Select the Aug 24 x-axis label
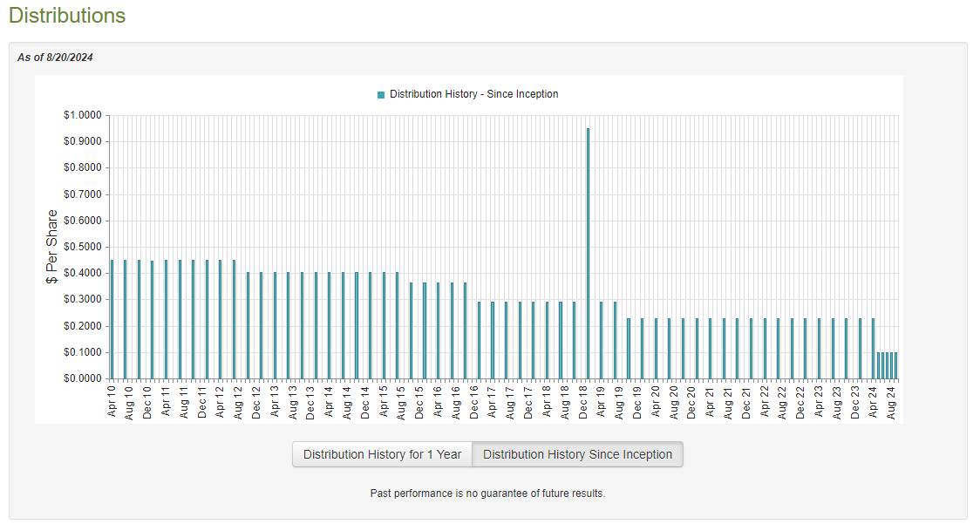Viewport: 980px width, 531px height. [891, 401]
